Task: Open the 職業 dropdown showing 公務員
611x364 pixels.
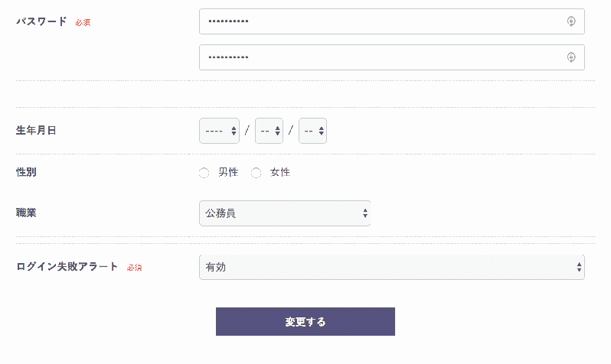Action: tap(285, 213)
